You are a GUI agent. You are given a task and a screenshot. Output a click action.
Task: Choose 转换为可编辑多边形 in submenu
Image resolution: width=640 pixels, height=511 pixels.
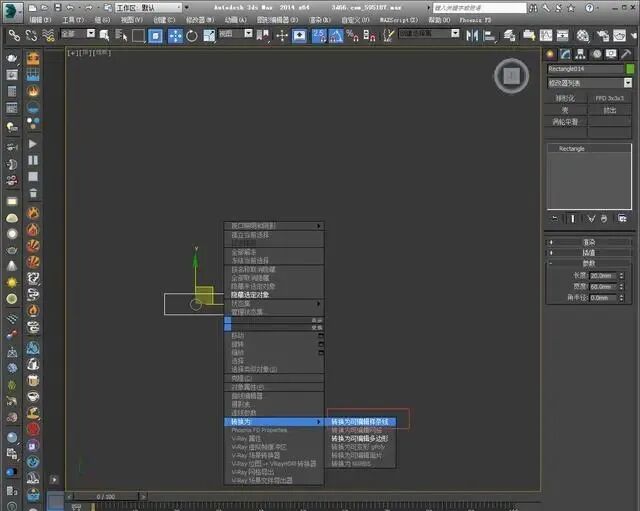click(x=361, y=438)
